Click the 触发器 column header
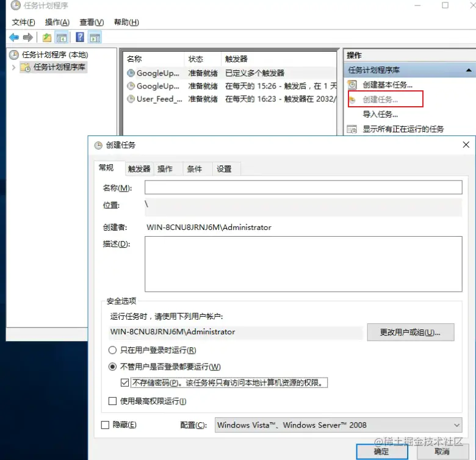 coord(236,59)
